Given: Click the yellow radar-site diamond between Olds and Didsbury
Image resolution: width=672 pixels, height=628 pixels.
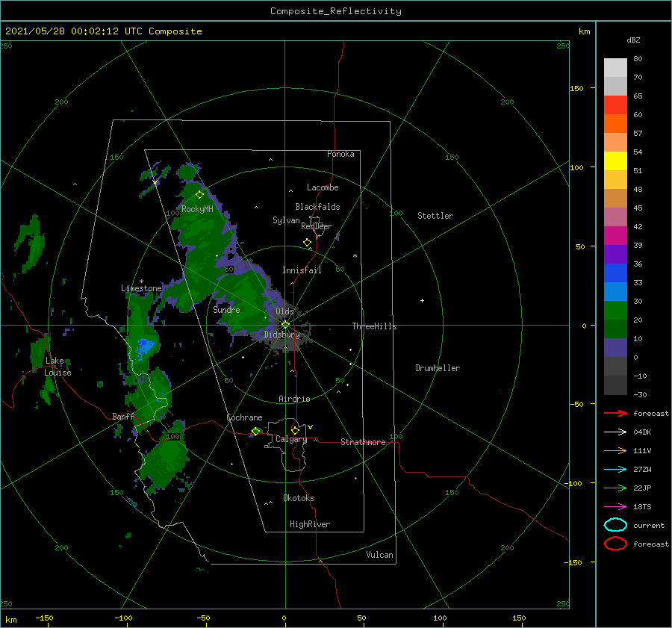Looking at the screenshot, I should coord(285,324).
